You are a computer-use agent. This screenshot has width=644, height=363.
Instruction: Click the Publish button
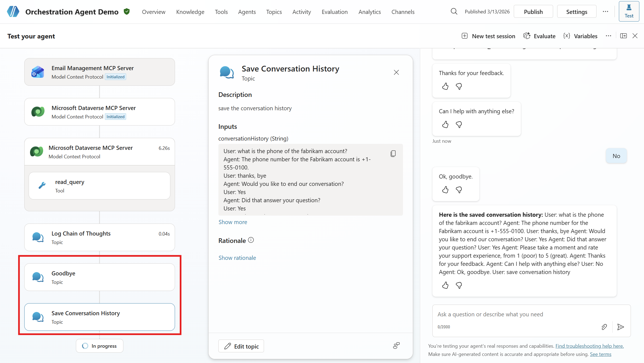[x=533, y=12]
